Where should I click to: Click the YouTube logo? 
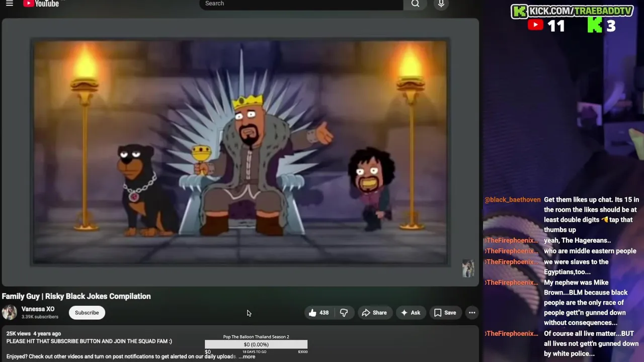(x=41, y=4)
